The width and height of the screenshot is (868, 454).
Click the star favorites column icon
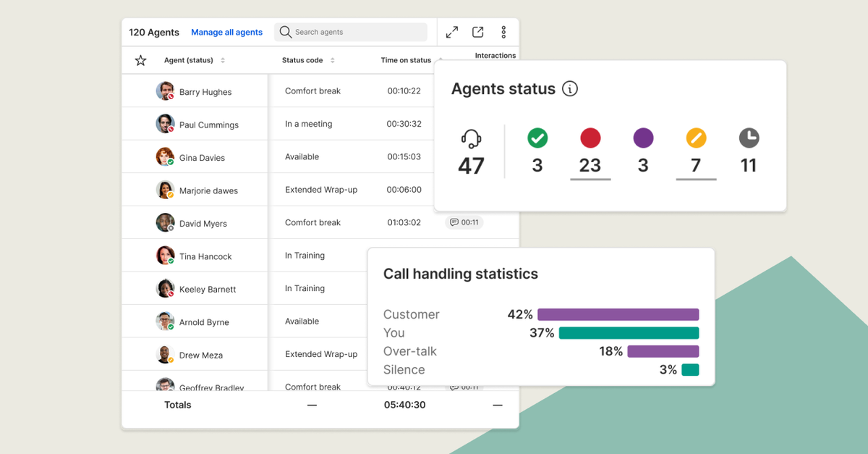point(140,61)
